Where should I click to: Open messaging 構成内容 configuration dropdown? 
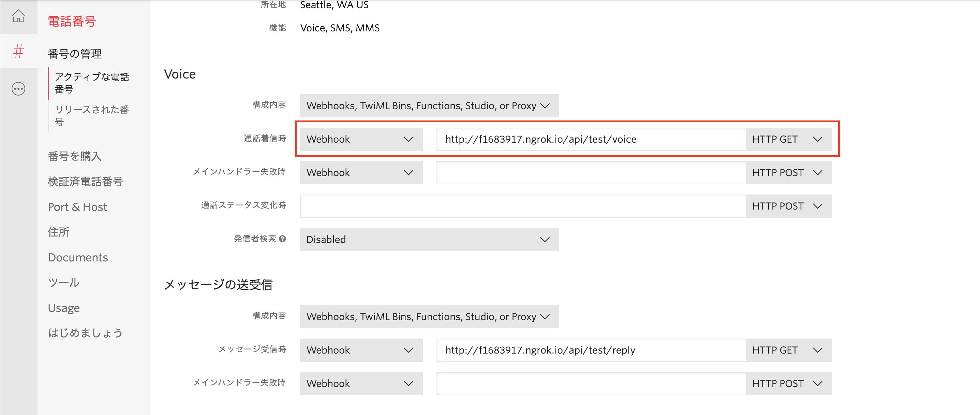point(429,317)
